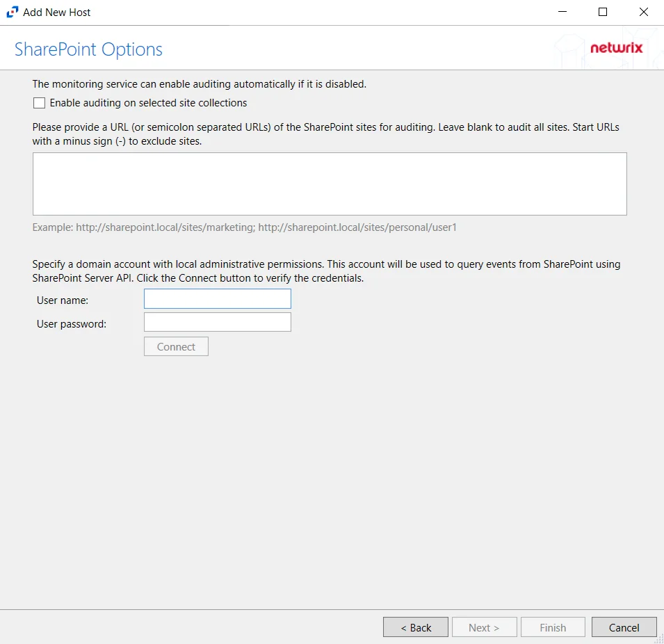Screen dimensions: 664x644
Task: Focus the User name field
Action: (x=217, y=298)
